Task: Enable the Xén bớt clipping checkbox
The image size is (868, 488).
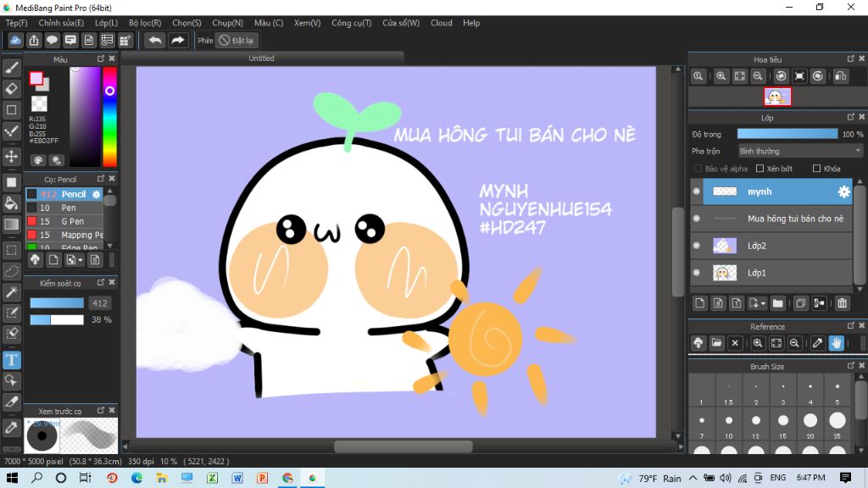Action: 760,169
